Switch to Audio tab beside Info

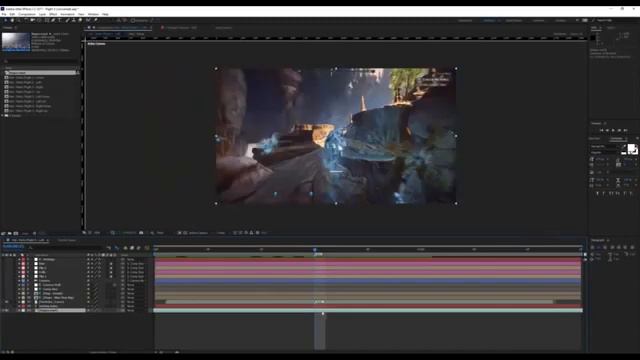coord(611,28)
